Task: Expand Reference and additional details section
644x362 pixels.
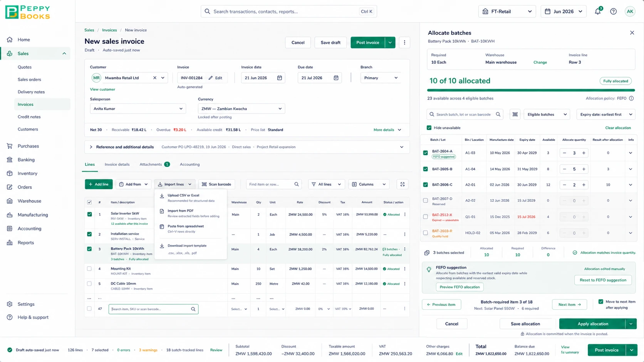Action: tap(247, 147)
